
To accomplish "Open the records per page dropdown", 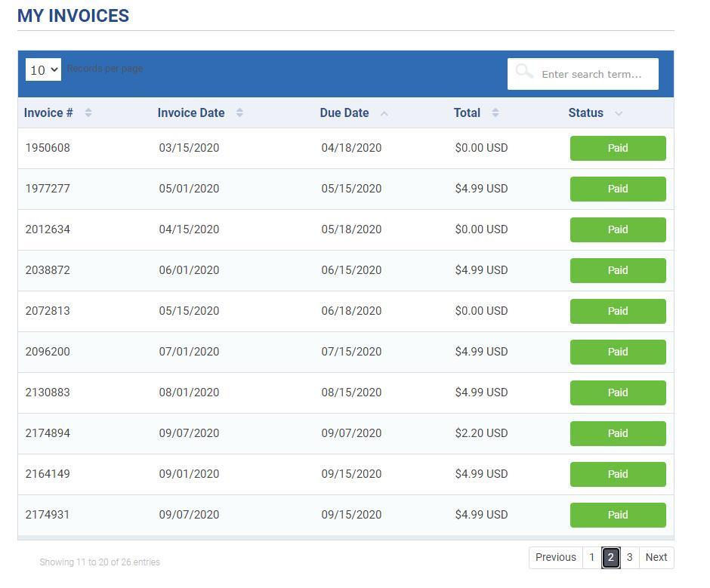I will (44, 69).
